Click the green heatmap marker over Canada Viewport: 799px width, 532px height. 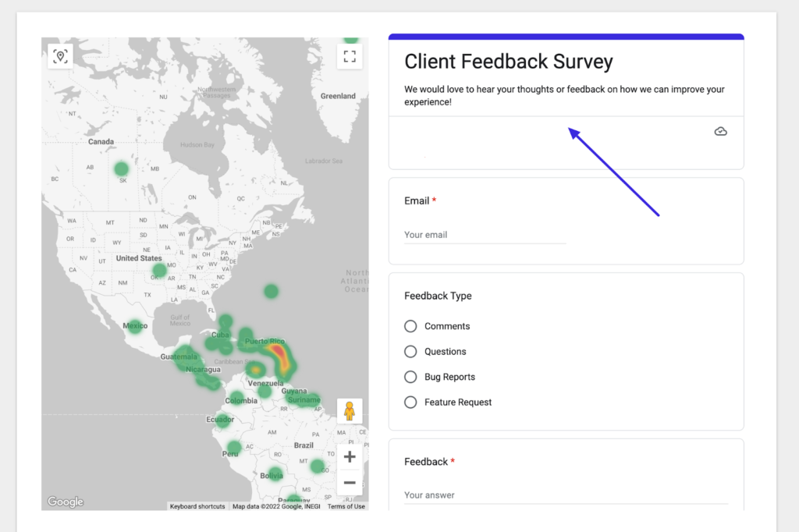tap(120, 168)
